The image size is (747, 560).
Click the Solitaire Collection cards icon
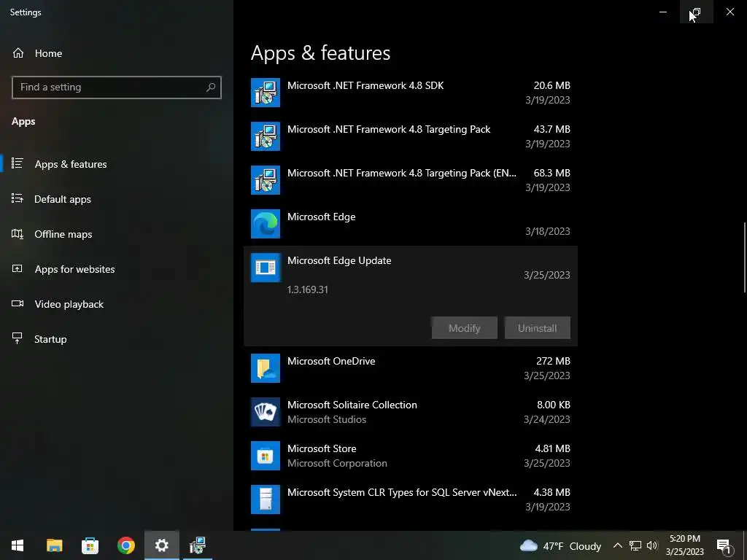click(x=266, y=412)
